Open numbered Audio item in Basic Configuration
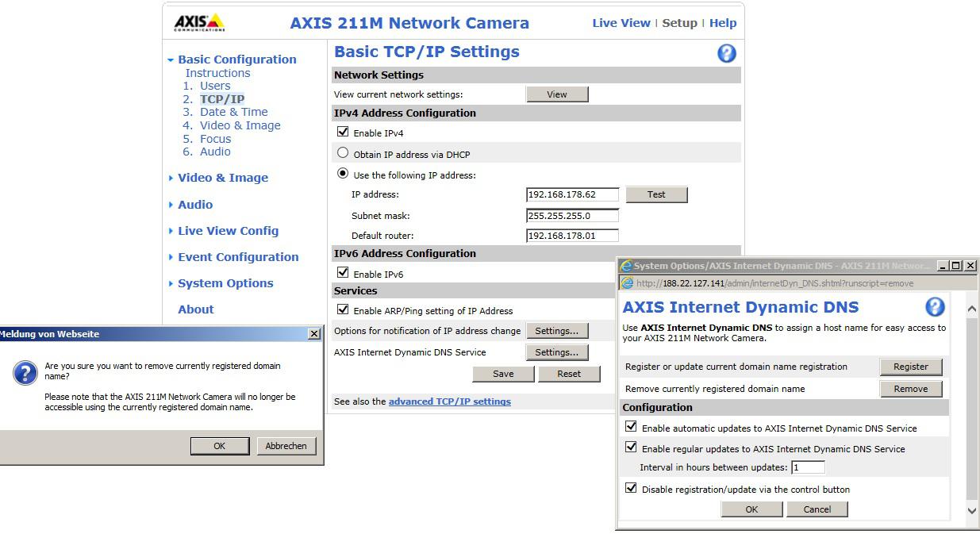Screen dimensions: 980x534 tap(215, 152)
